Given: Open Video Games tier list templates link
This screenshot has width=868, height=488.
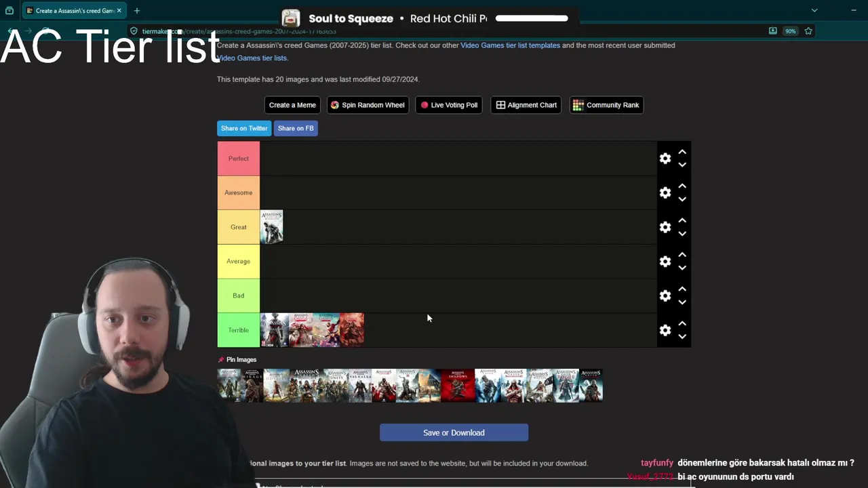Looking at the screenshot, I should [x=511, y=45].
